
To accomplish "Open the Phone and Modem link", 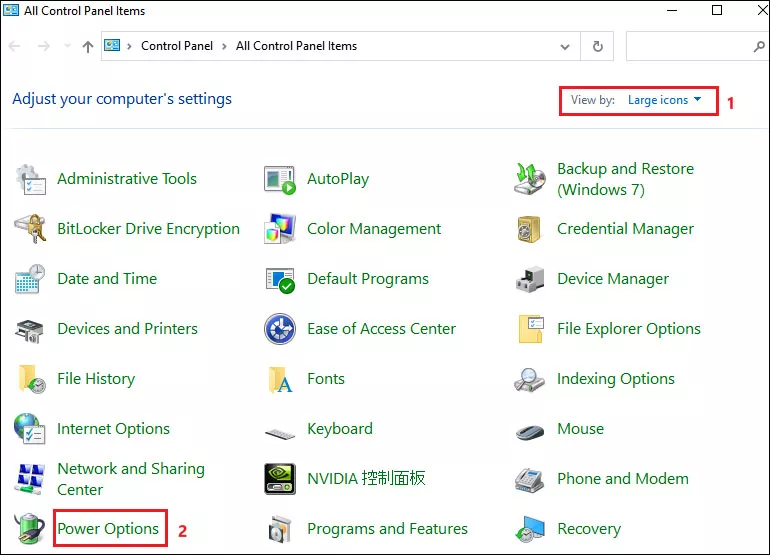I will (x=623, y=479).
